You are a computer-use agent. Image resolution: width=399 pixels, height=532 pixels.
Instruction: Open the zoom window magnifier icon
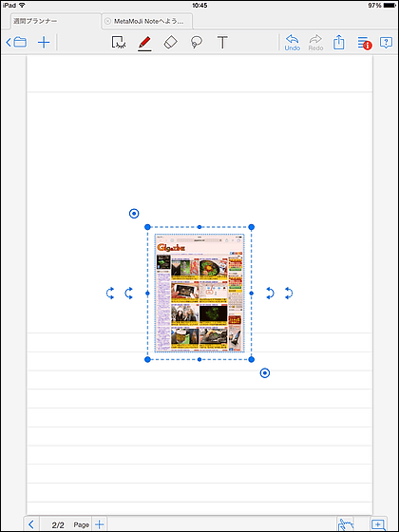coord(379,524)
